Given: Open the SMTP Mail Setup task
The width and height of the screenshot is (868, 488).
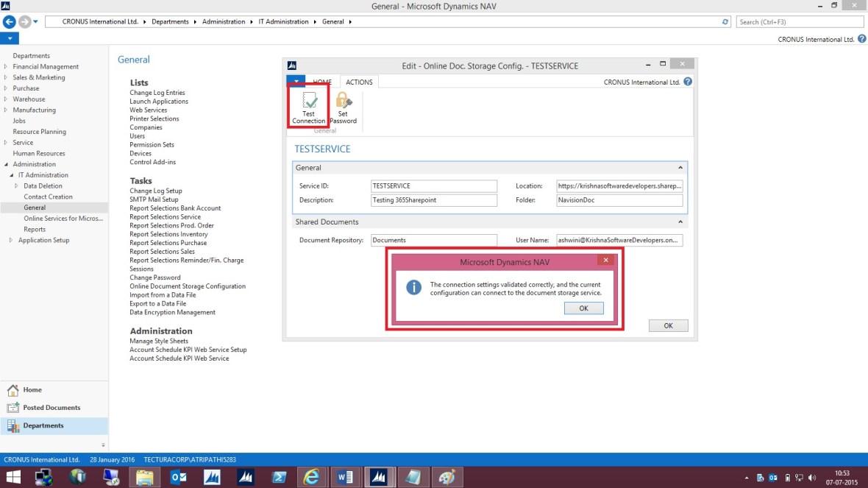Looking at the screenshot, I should point(154,199).
